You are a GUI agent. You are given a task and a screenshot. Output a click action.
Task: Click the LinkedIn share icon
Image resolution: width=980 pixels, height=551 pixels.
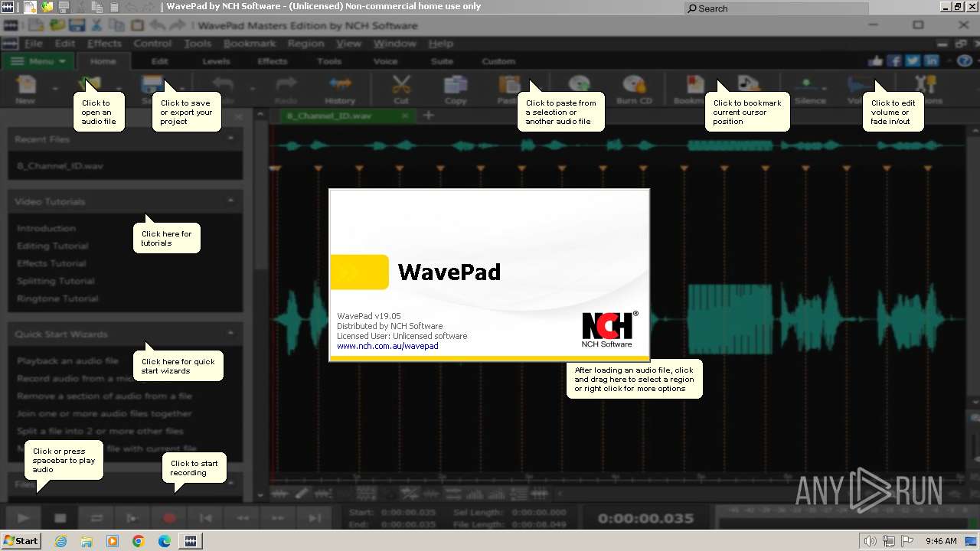[x=931, y=61]
